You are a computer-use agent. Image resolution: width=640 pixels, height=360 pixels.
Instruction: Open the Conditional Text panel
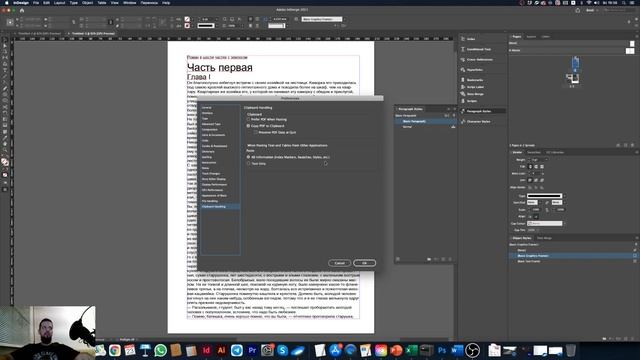point(478,49)
